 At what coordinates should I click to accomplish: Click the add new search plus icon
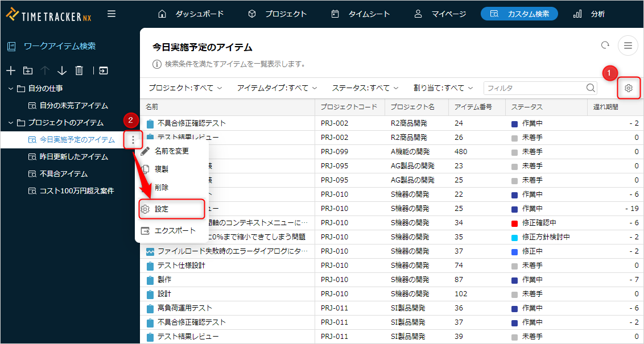coord(10,71)
